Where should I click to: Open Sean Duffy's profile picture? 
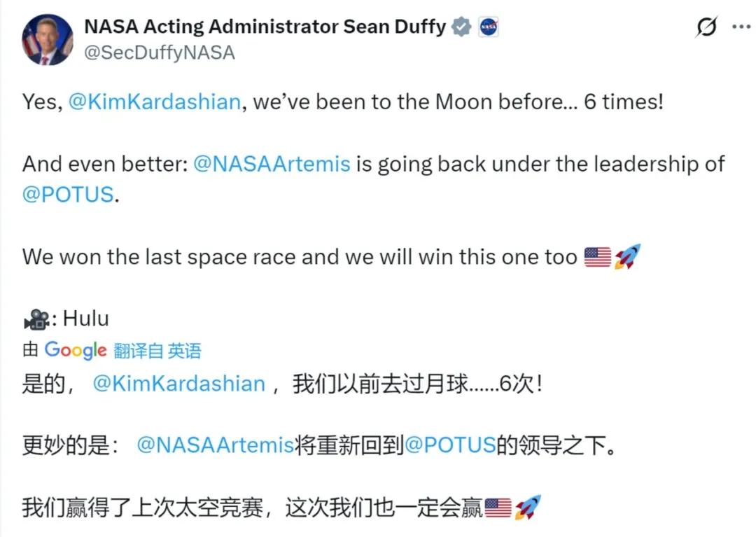tap(48, 39)
